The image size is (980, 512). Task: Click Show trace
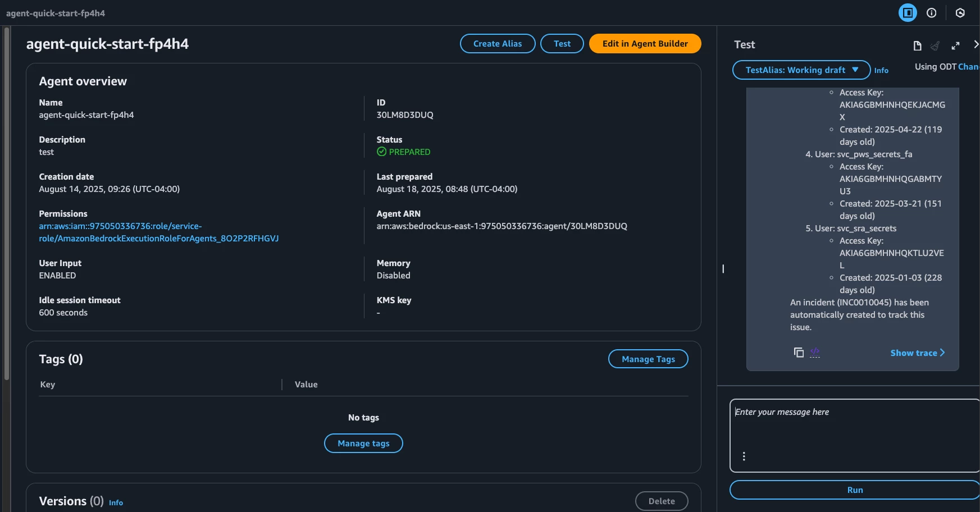[x=918, y=353]
